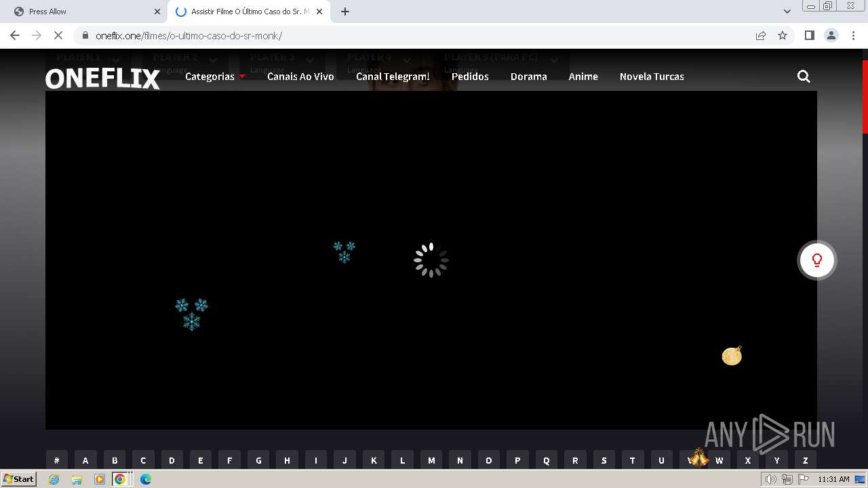868x488 pixels.
Task: Filter titles by letter J
Action: 344,460
